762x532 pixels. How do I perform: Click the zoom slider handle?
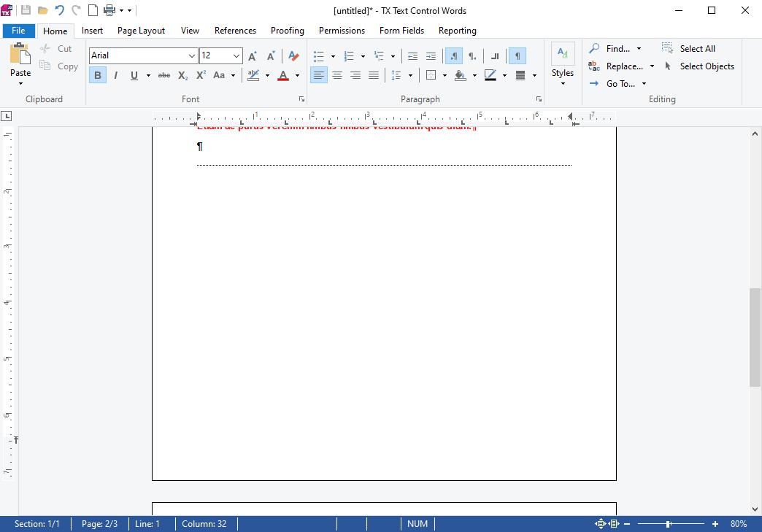click(x=669, y=524)
